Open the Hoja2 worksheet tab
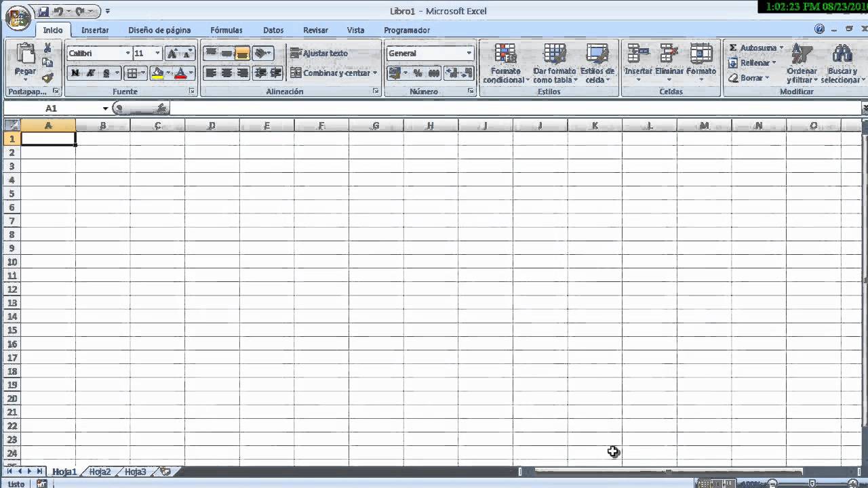Screen dimensions: 868x488 click(x=100, y=472)
